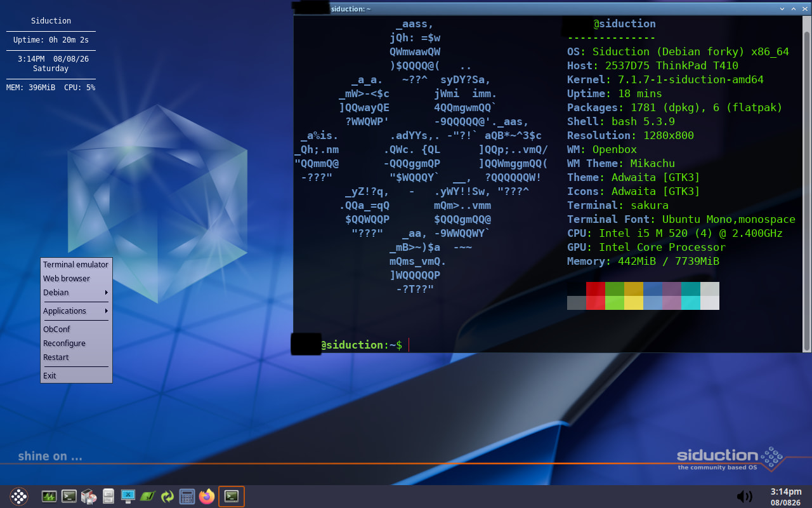Click the GPU Intel Core Processor line
The image size is (812, 508).
[646, 248]
